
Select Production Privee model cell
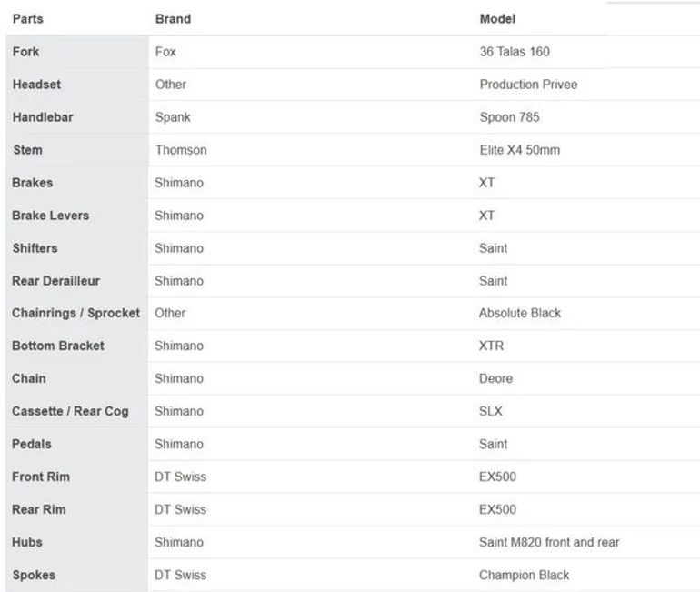528,85
